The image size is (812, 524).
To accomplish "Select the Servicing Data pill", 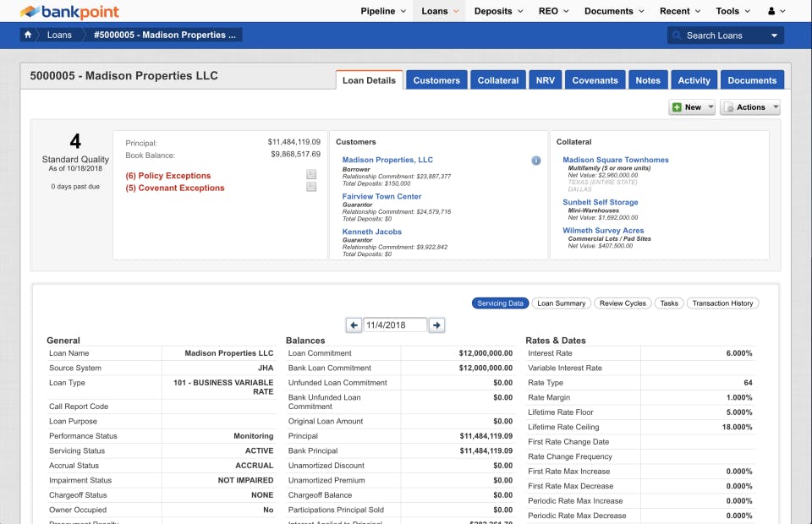I will click(500, 303).
